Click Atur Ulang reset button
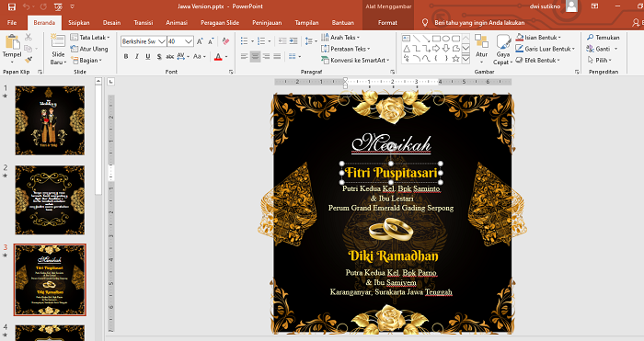 pyautogui.click(x=89, y=49)
